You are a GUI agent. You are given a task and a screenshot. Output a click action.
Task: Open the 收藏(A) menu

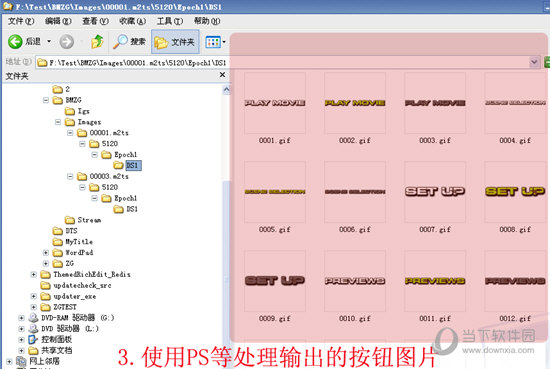(x=133, y=21)
